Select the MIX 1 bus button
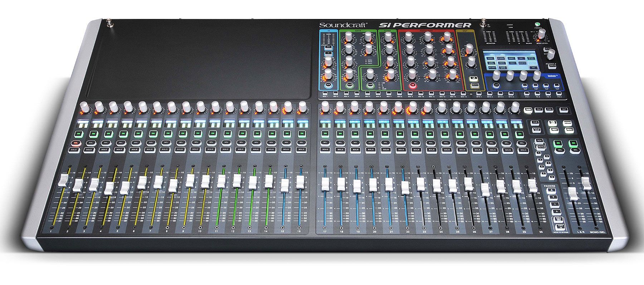This screenshot has width=644, height=285. (x=325, y=93)
